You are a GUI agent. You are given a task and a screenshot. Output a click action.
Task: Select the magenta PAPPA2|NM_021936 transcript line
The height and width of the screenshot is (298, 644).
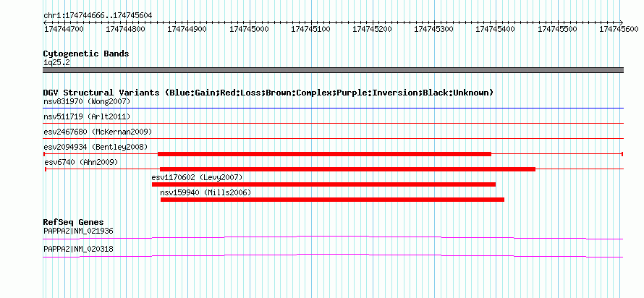click(x=333, y=237)
